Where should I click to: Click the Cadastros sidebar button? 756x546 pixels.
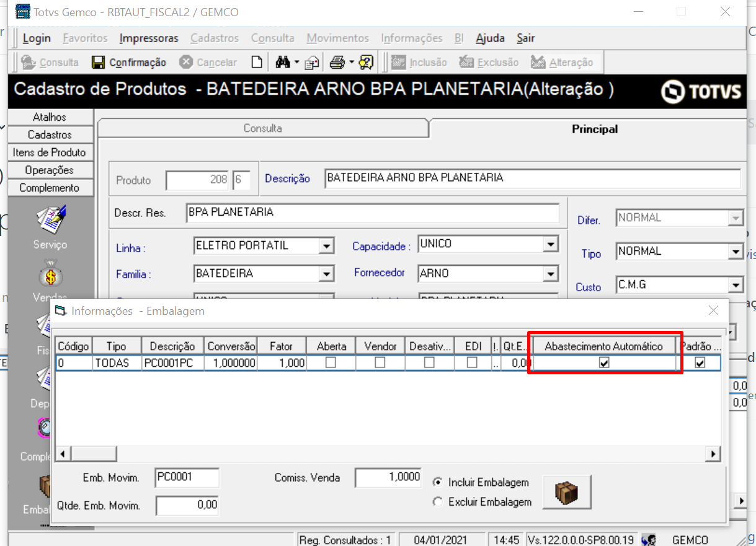click(x=50, y=134)
